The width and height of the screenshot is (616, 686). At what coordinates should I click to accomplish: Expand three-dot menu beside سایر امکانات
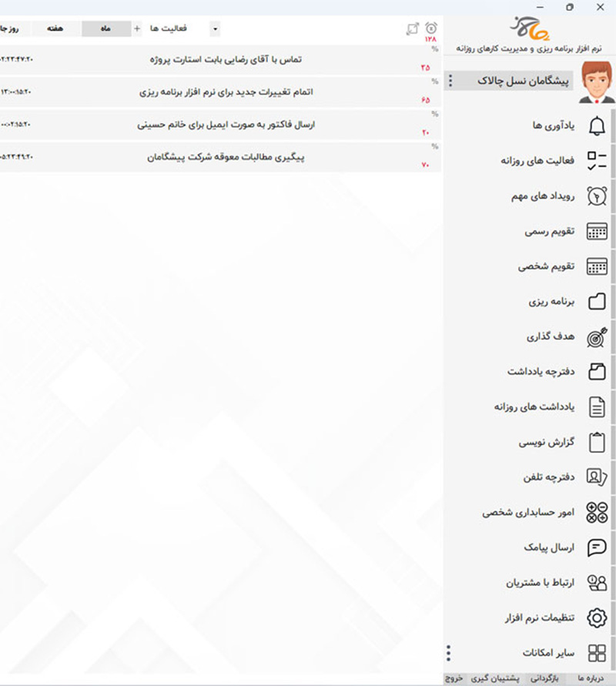(449, 654)
